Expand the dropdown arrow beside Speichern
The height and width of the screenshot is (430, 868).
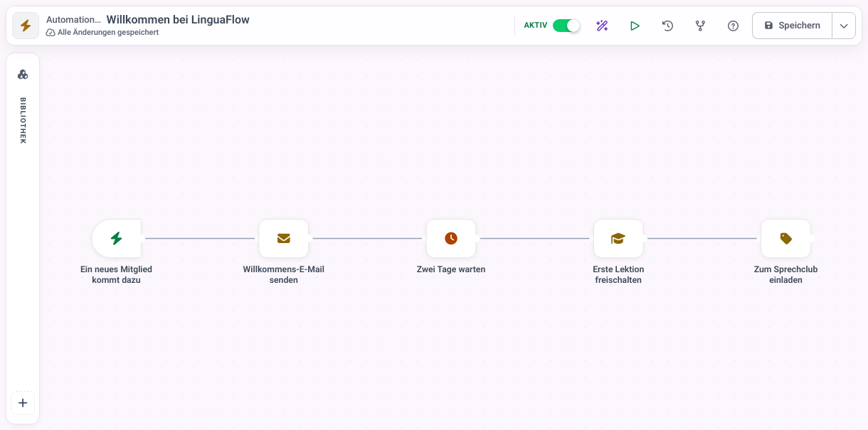coord(844,26)
